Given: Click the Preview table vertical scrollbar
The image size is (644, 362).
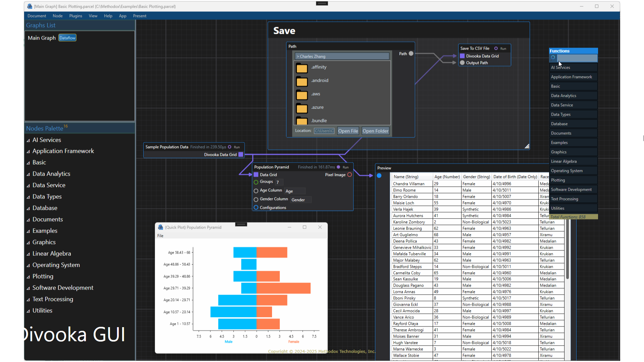Looking at the screenshot, I should pyautogui.click(x=567, y=250).
